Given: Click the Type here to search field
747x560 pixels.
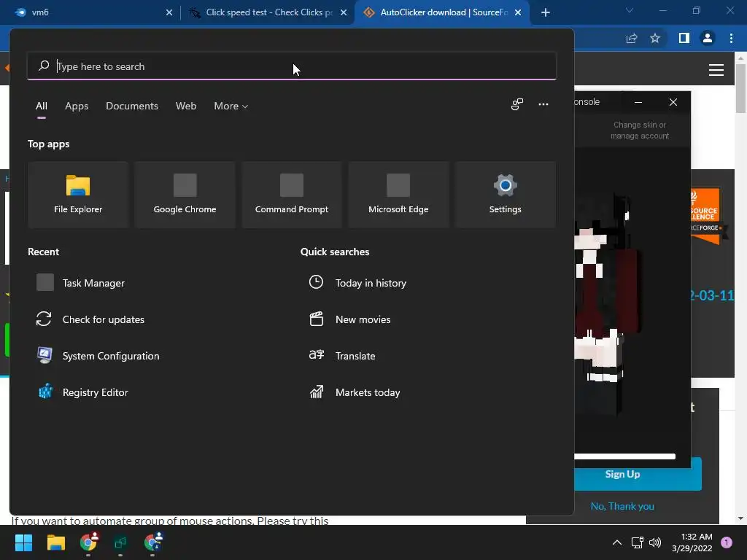Looking at the screenshot, I should pos(292,66).
